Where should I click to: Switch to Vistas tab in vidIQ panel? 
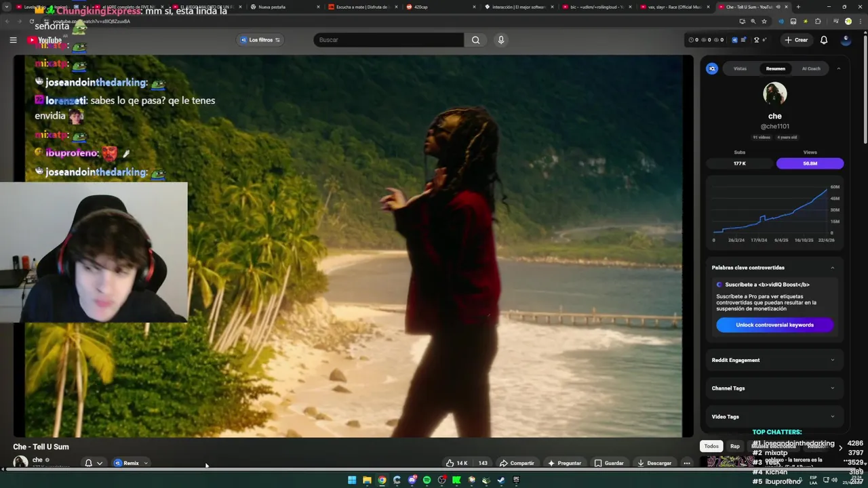(740, 68)
